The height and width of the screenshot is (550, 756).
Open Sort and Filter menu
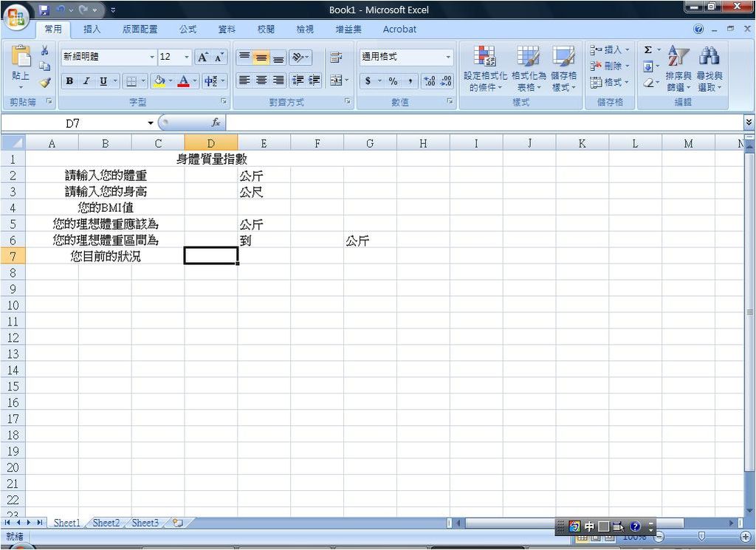(678, 69)
